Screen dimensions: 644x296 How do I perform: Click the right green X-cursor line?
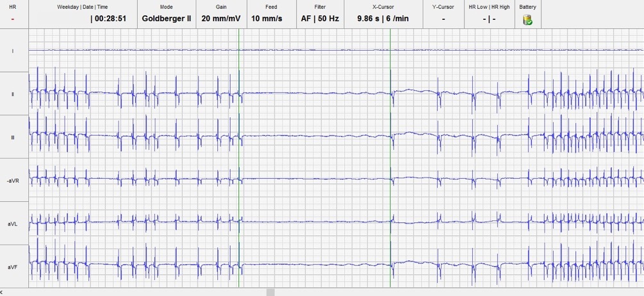[390, 160]
